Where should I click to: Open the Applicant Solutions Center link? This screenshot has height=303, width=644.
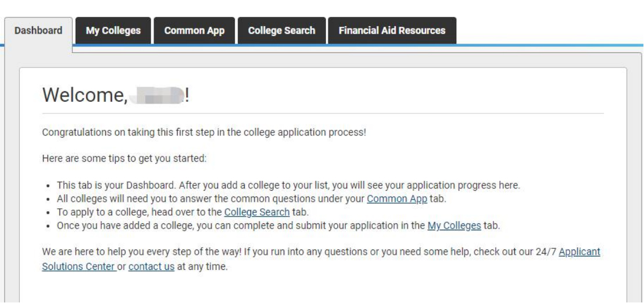[579, 252]
